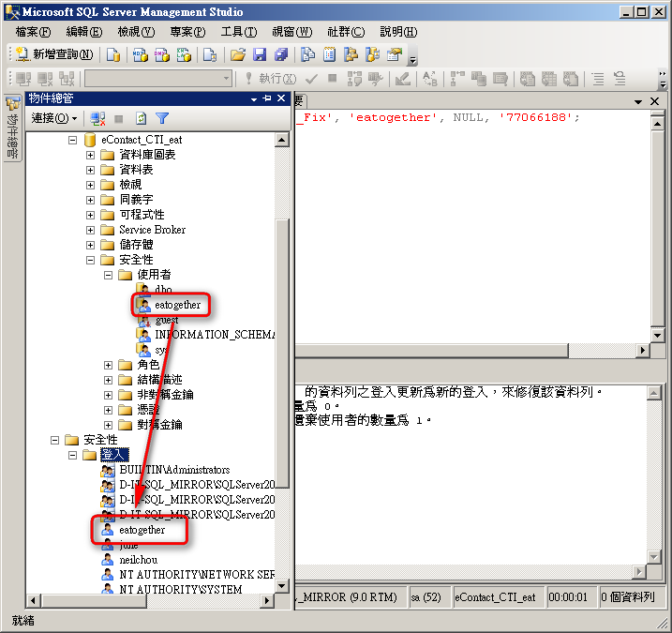Close the query document window
Image resolution: width=672 pixels, height=633 pixels.
click(654, 101)
